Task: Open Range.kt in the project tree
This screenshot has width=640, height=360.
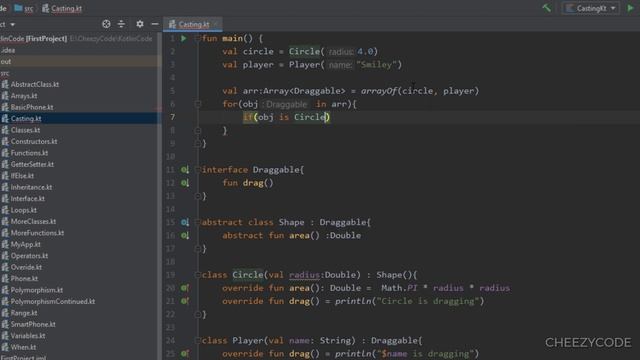Action: (x=24, y=313)
